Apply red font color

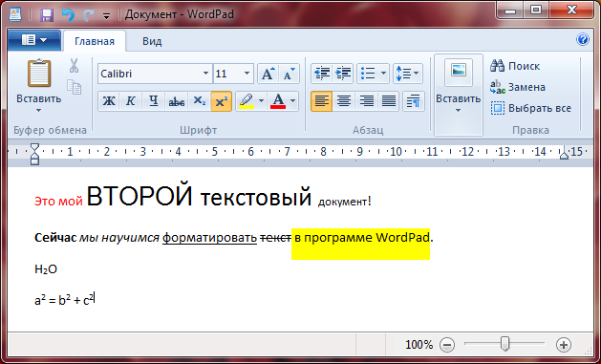278,101
